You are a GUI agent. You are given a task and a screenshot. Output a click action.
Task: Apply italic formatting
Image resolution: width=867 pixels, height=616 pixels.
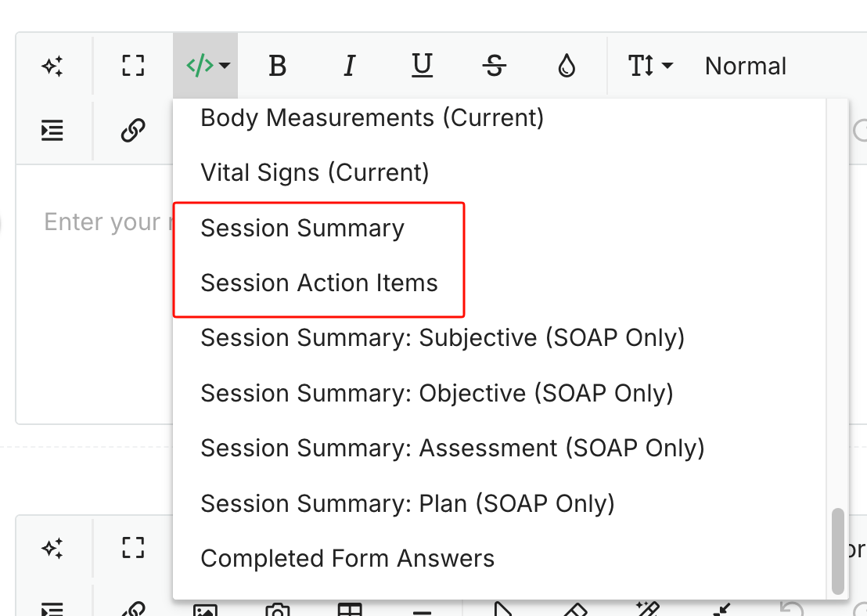350,66
